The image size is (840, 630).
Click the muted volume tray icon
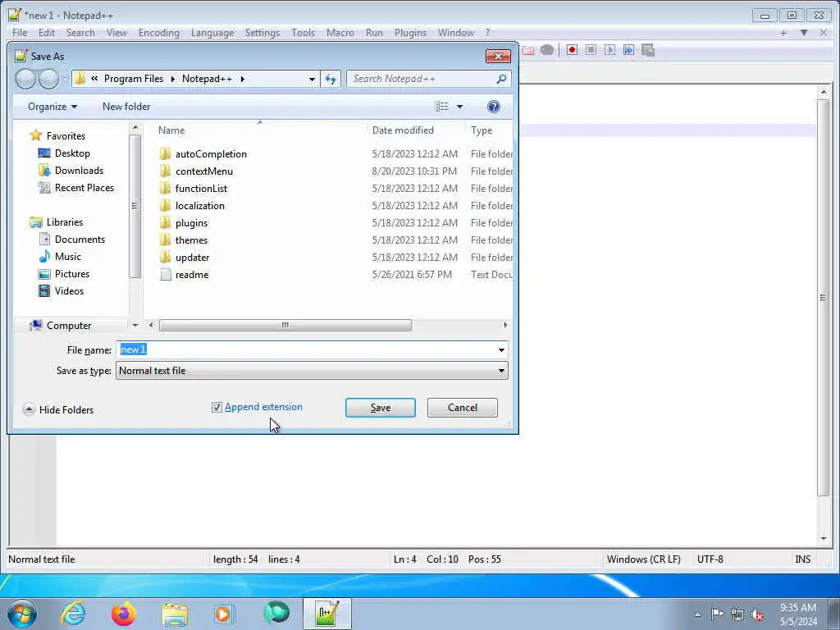(757, 614)
